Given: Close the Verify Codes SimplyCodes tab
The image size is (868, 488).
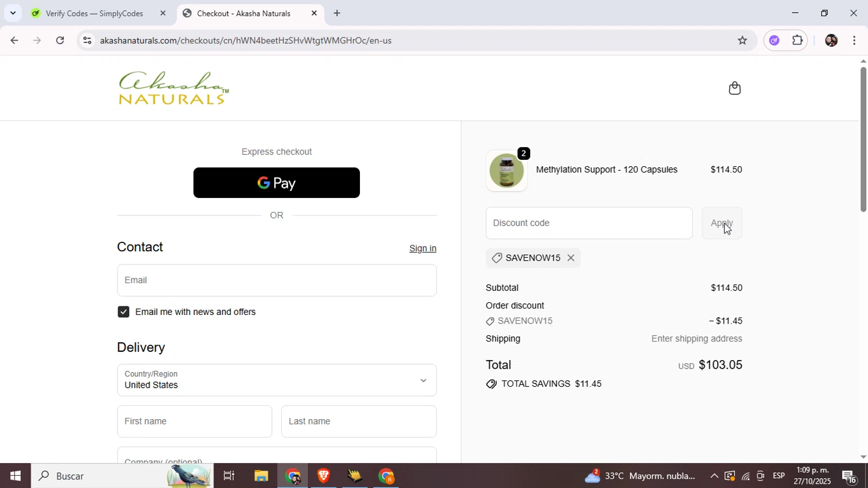Looking at the screenshot, I should click(163, 13).
